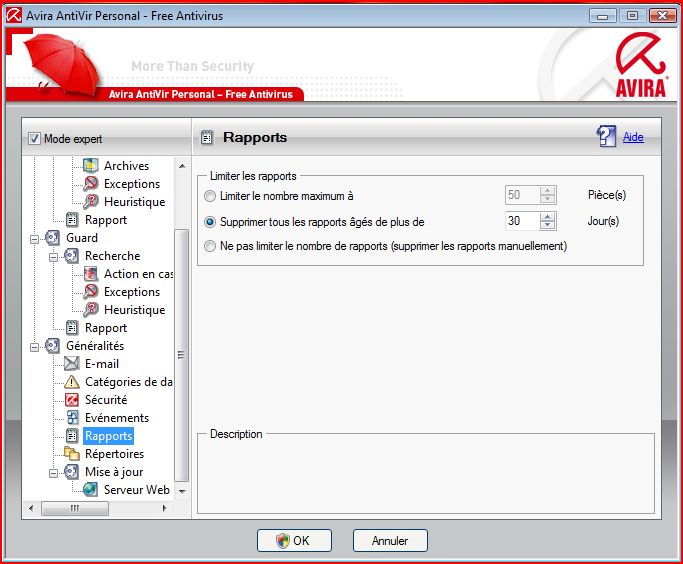This screenshot has height=564, width=683.
Task: Minimize the Avira window
Action: (x=603, y=16)
